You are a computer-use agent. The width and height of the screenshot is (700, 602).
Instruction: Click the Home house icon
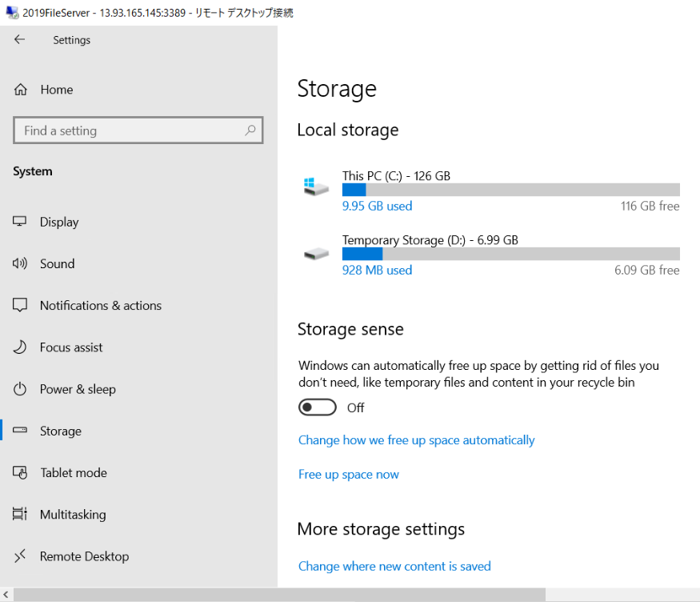(22, 90)
